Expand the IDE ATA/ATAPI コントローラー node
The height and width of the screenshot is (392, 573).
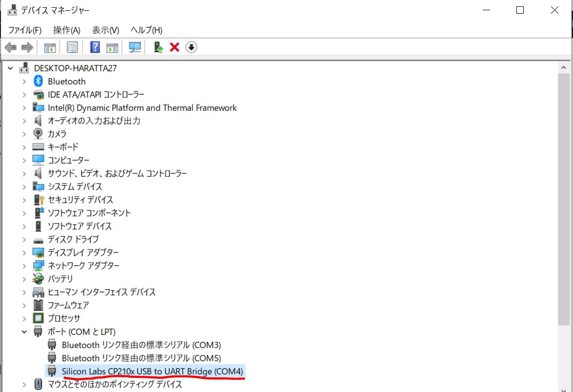click(x=24, y=95)
